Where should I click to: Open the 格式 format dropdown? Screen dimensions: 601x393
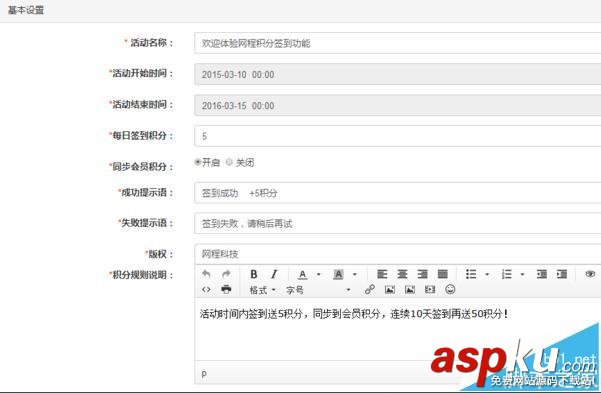(x=263, y=290)
